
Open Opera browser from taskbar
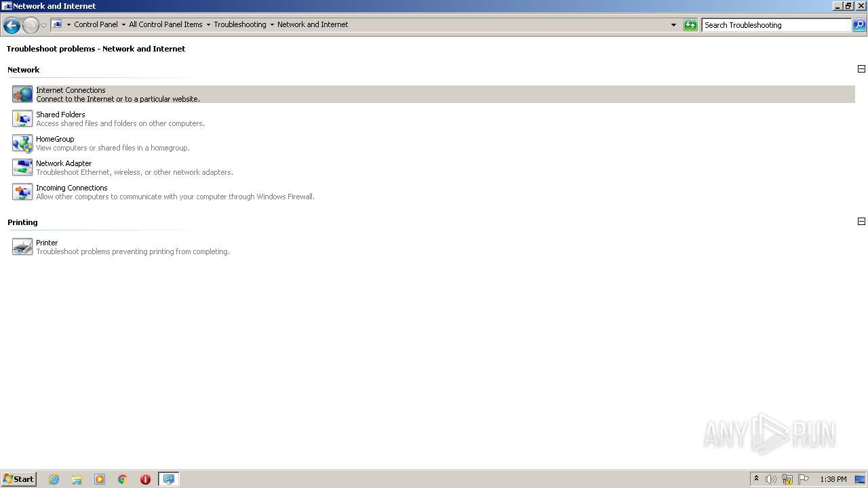coord(145,479)
